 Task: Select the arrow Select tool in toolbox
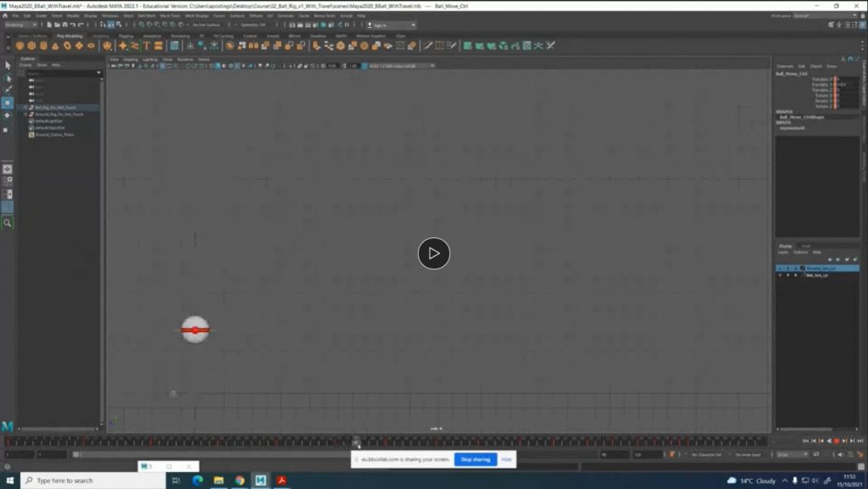click(8, 65)
